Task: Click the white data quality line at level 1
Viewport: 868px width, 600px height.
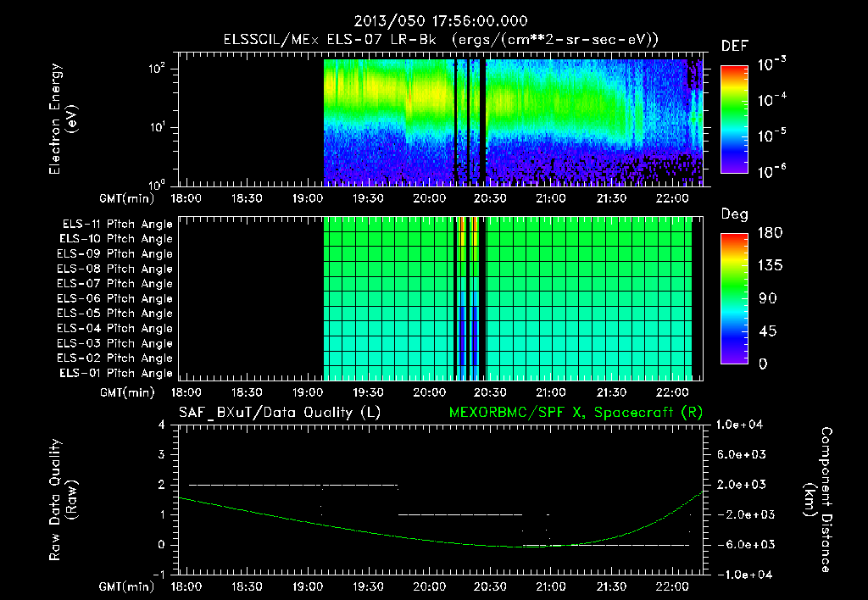Action: tap(460, 514)
